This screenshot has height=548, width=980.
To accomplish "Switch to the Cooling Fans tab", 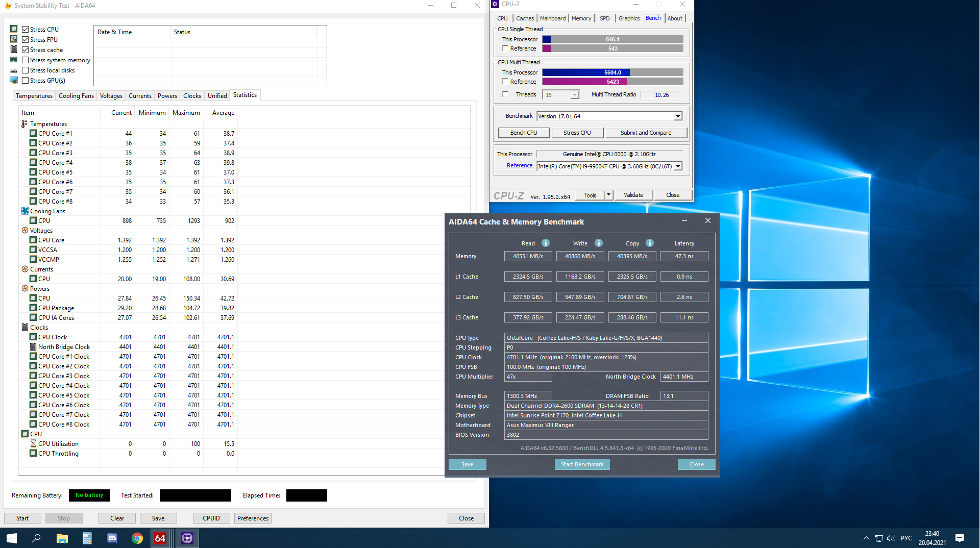I will (x=76, y=95).
